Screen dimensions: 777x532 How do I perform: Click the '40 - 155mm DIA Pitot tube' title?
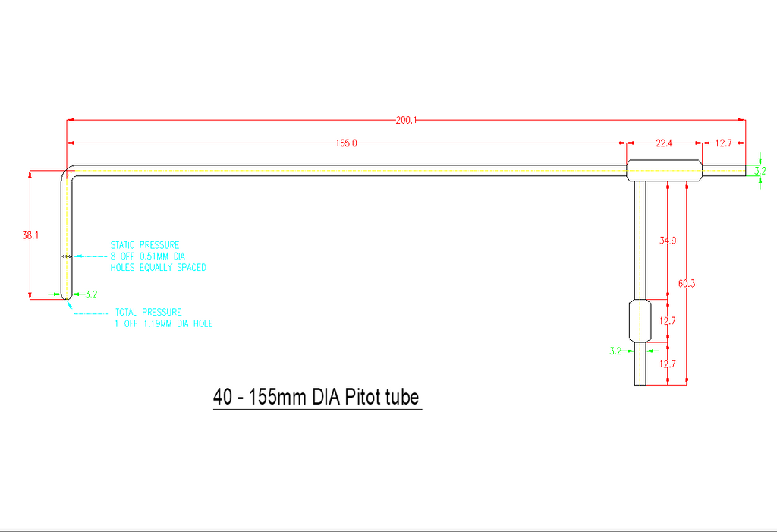pyautogui.click(x=316, y=397)
